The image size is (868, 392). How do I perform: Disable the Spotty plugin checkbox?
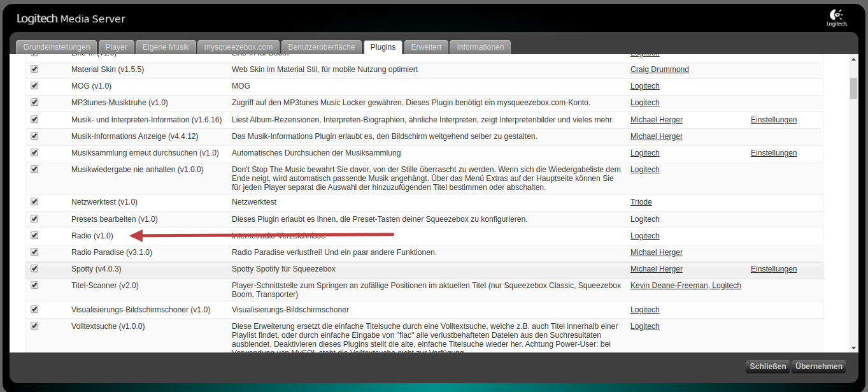point(34,268)
